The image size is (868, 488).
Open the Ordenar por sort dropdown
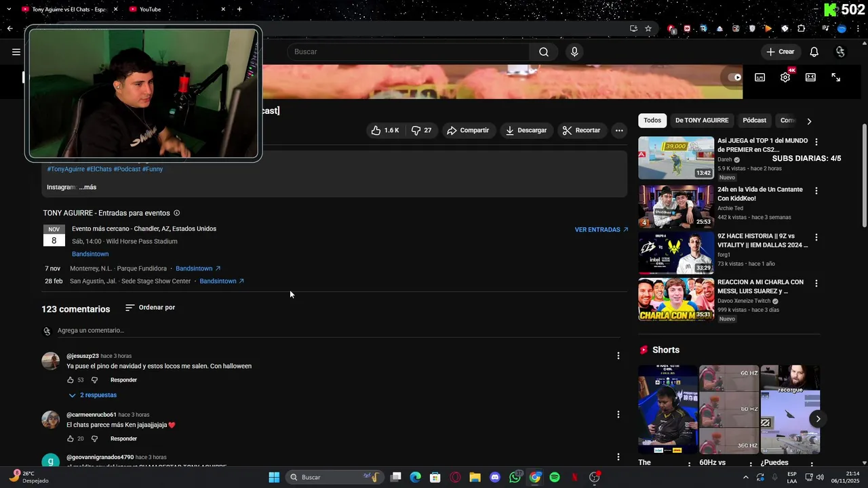(x=150, y=308)
